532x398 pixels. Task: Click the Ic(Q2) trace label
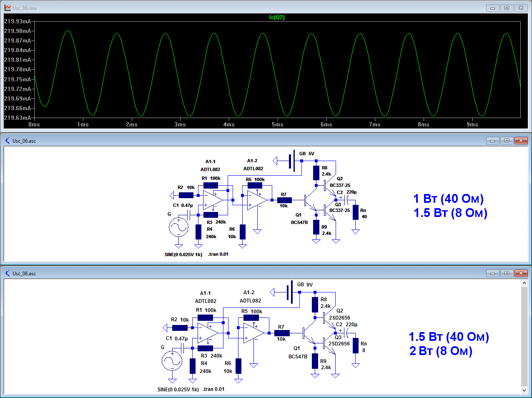pyautogui.click(x=277, y=17)
